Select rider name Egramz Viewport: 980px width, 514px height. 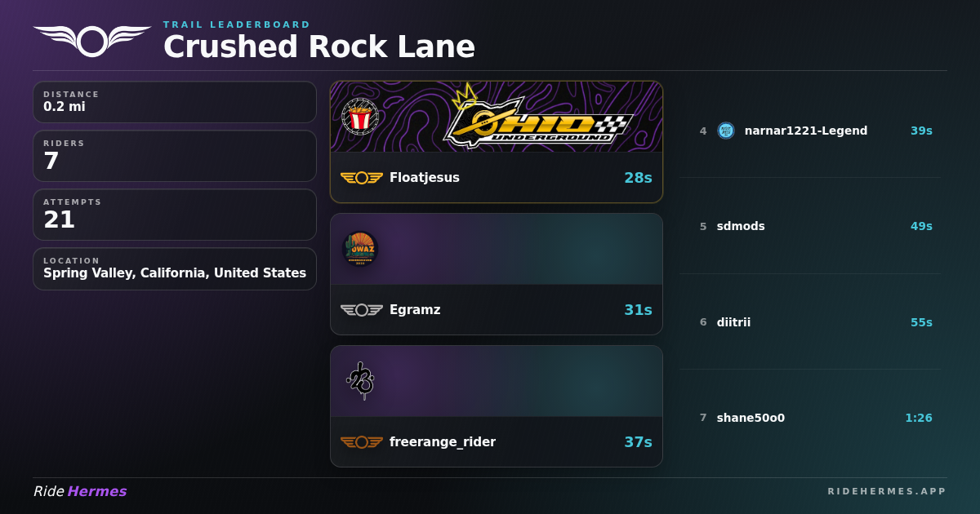(415, 310)
